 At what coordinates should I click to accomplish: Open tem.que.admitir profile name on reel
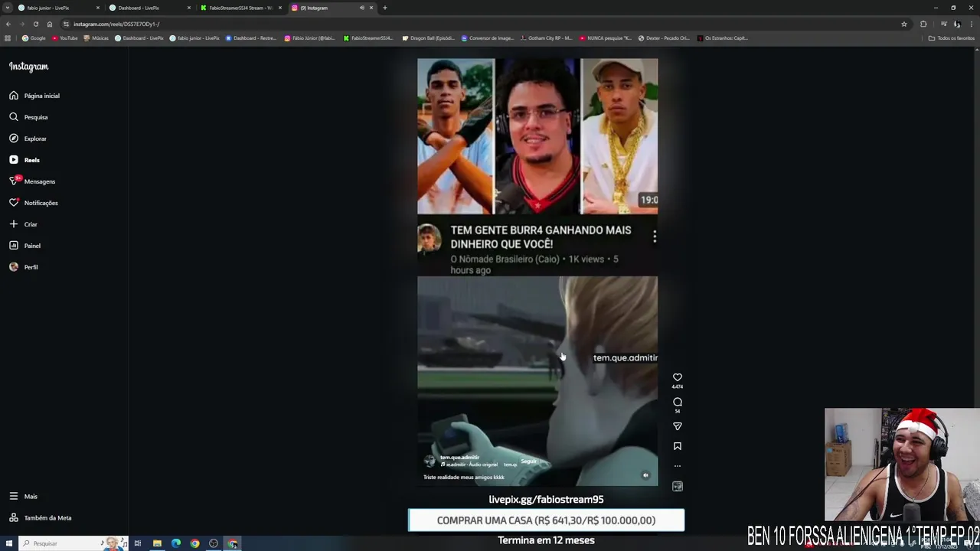pyautogui.click(x=459, y=458)
